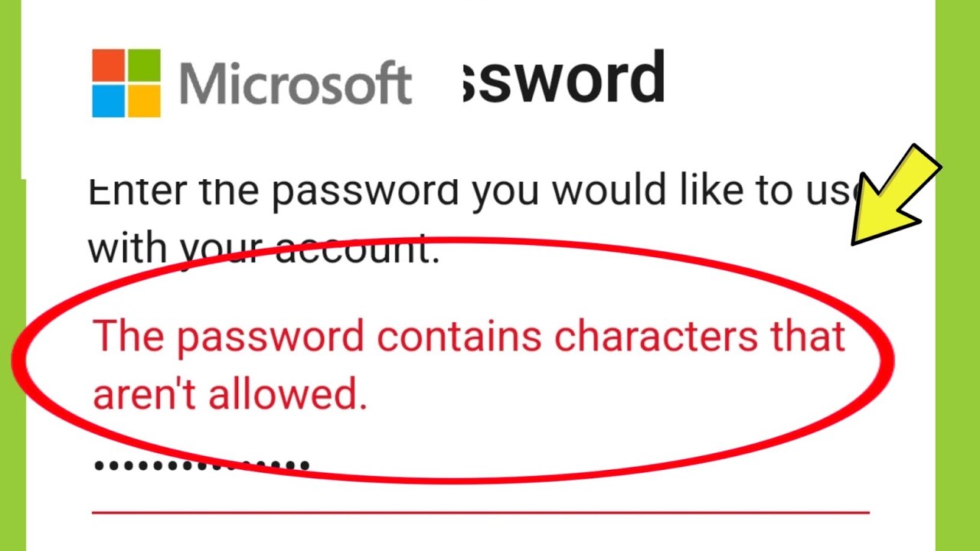Click the "aren't allowed." error text
This screenshot has height=551, width=980.
click(x=230, y=396)
